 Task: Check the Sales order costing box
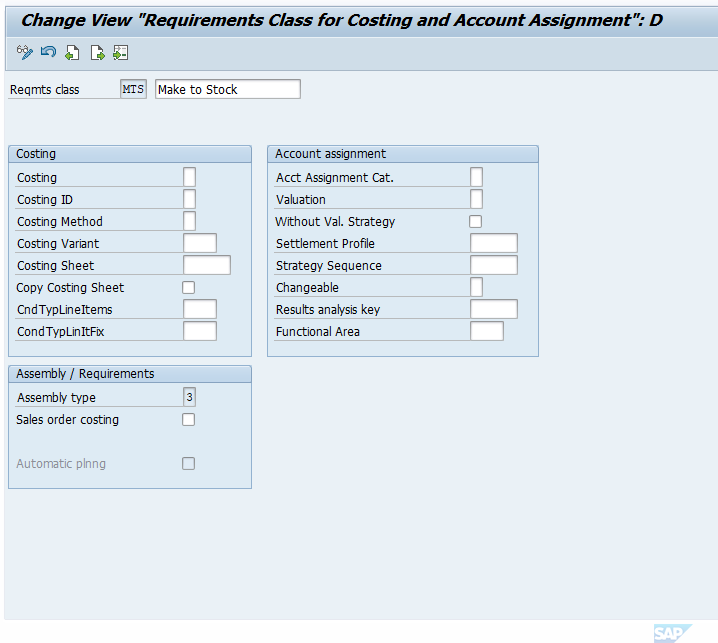coord(188,420)
